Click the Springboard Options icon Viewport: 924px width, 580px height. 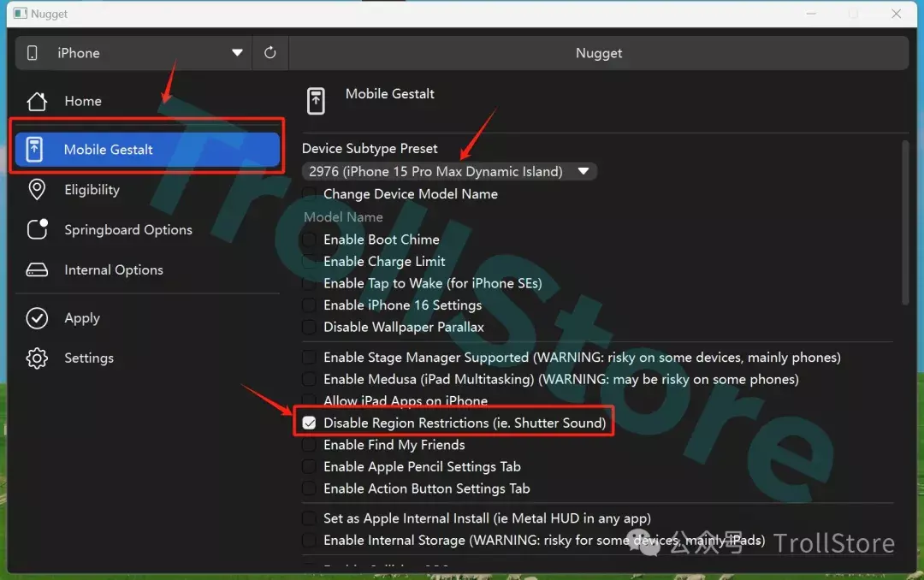pyautogui.click(x=37, y=229)
